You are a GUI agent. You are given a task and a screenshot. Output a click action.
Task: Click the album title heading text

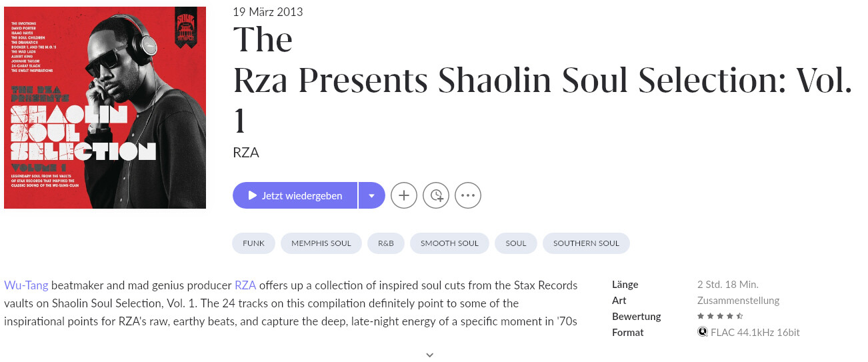coord(542,80)
